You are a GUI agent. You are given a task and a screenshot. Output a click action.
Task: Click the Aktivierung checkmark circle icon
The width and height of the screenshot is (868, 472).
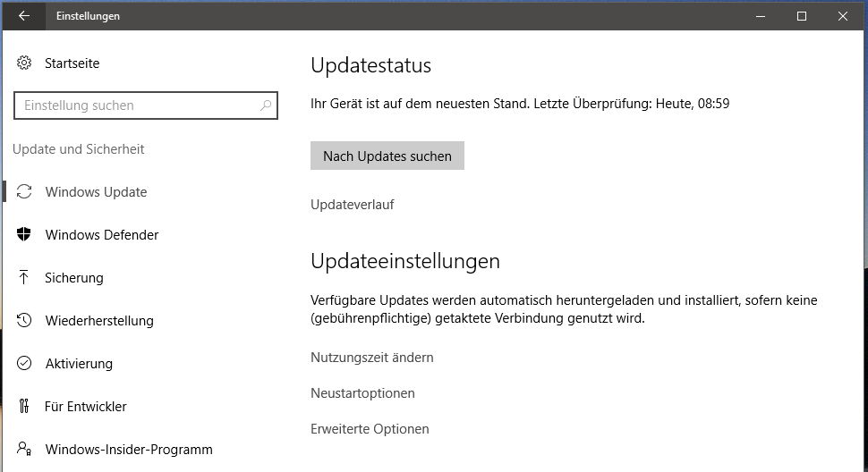coord(24,363)
